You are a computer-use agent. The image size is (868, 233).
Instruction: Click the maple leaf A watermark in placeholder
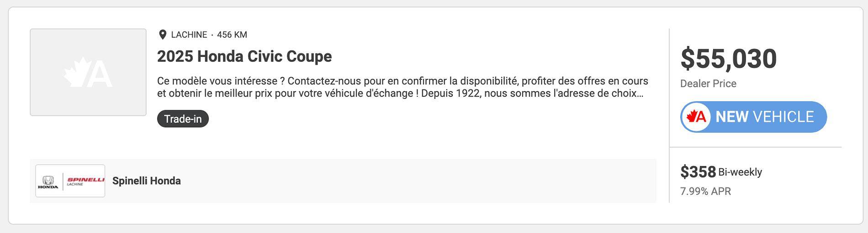(88, 72)
